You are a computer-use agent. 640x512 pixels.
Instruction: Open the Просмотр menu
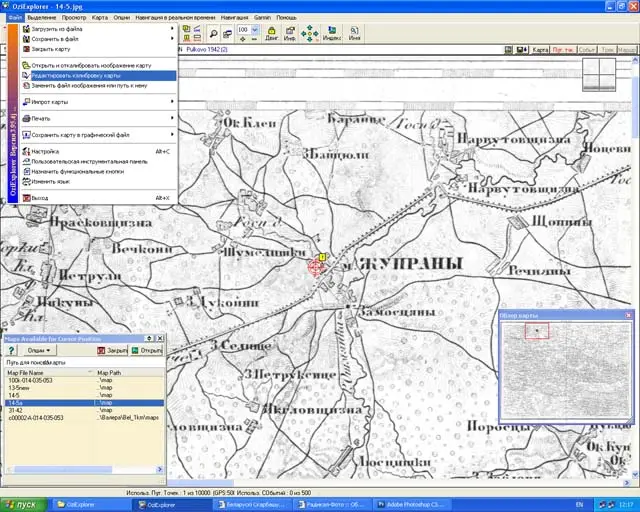pyautogui.click(x=74, y=18)
